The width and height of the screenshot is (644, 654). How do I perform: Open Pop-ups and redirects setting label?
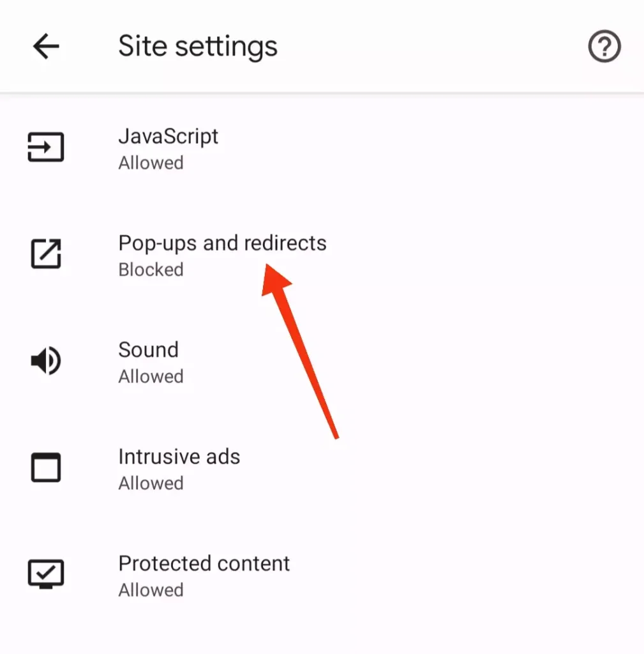pyautogui.click(x=222, y=243)
